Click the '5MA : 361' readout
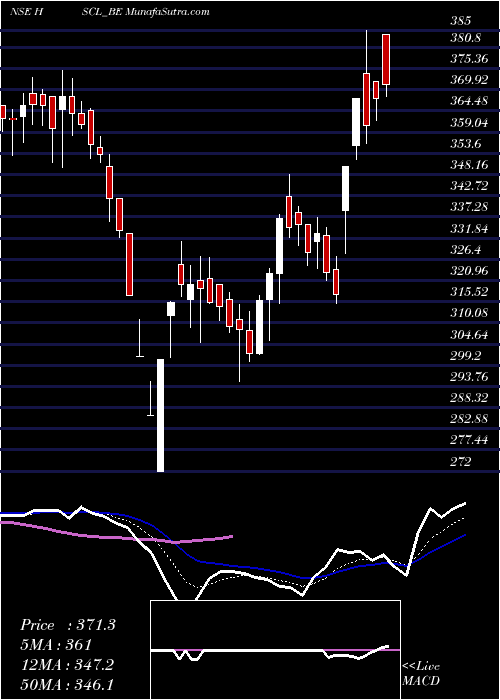500x700 pixels. (56, 645)
